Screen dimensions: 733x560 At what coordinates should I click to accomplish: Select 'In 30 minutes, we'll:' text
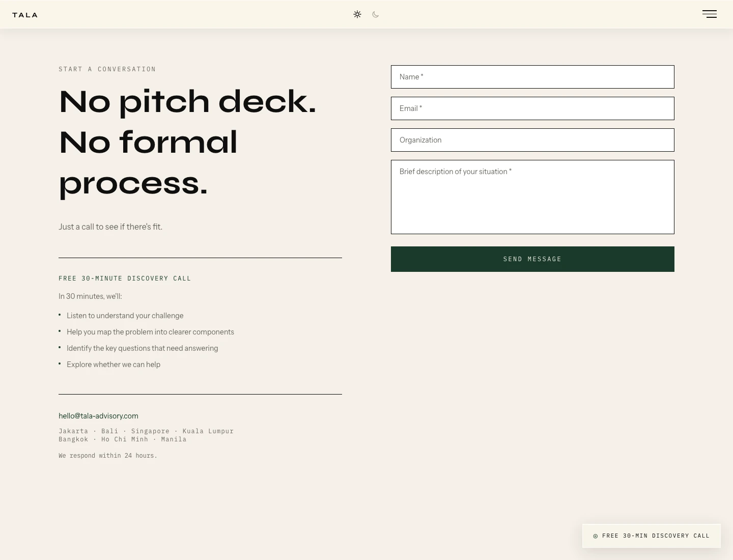(90, 296)
